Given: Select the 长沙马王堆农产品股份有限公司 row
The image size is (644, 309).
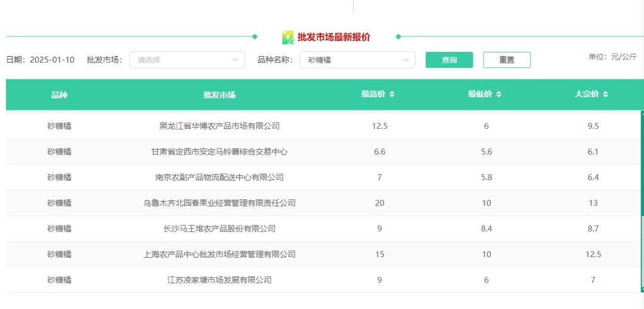Looking at the screenshot, I should [x=219, y=228].
